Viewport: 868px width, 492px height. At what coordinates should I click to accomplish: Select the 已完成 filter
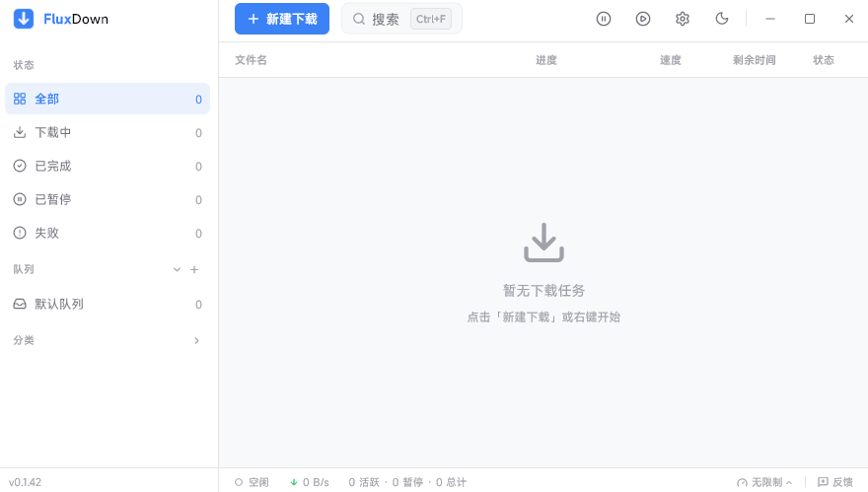point(108,166)
